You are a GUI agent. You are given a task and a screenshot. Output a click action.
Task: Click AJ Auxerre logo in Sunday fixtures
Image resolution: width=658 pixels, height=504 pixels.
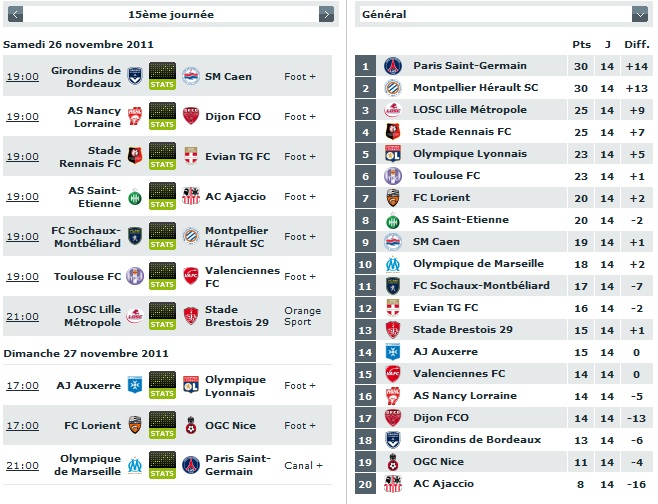tap(135, 385)
